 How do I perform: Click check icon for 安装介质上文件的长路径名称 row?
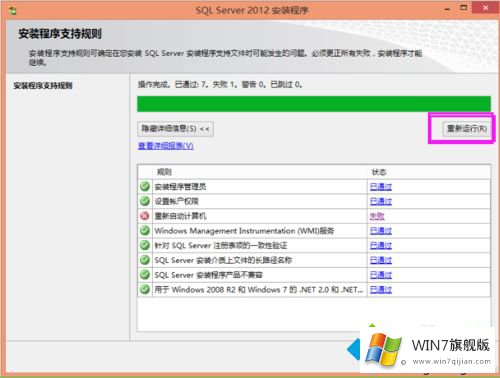145,260
